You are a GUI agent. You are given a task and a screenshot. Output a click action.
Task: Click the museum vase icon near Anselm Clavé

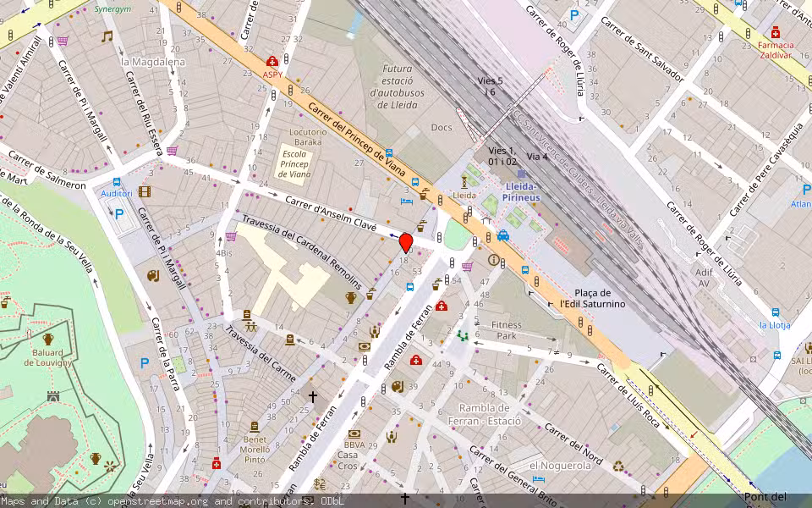click(x=349, y=300)
